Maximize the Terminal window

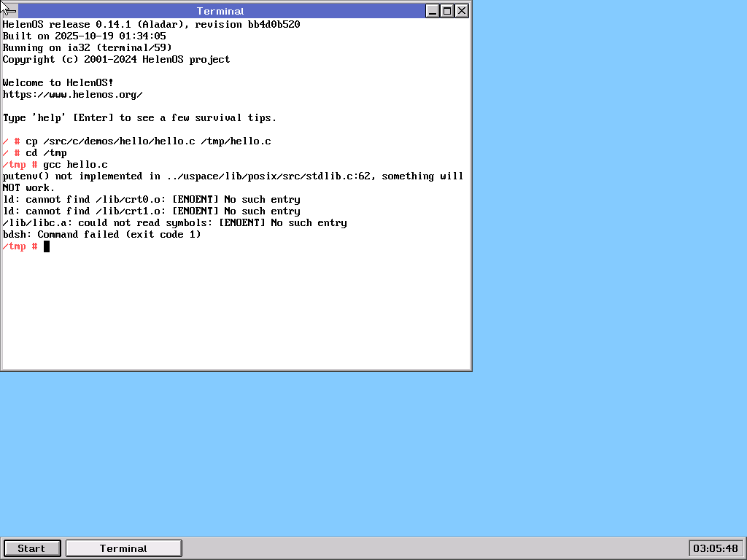coord(447,11)
